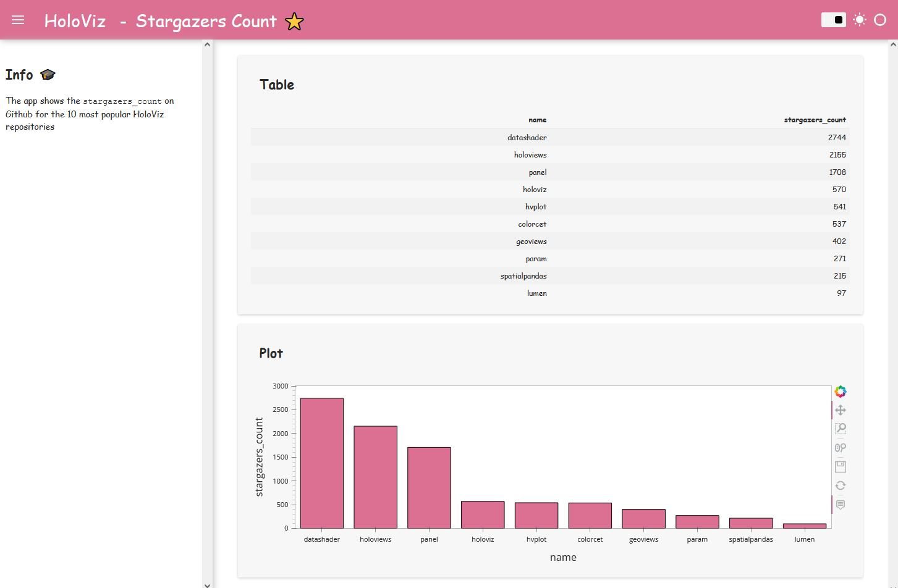Toggle the dark/light theme switch
The image size is (898, 588).
tap(833, 20)
